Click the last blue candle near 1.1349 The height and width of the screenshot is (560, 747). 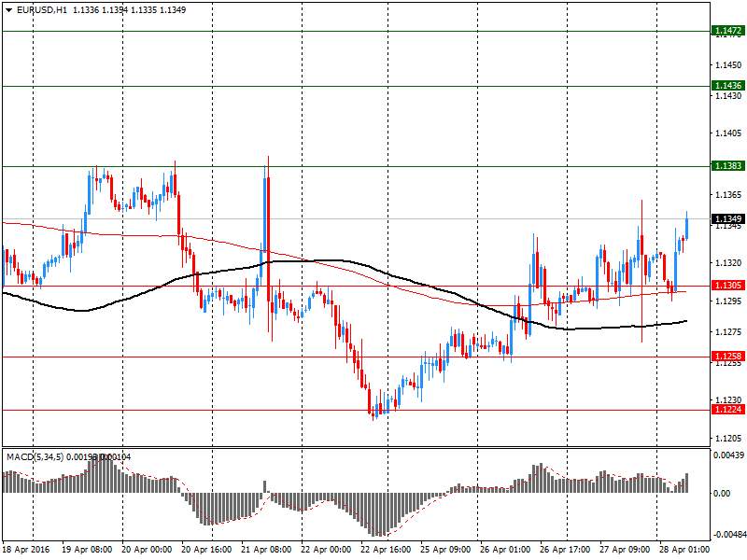tap(687, 228)
